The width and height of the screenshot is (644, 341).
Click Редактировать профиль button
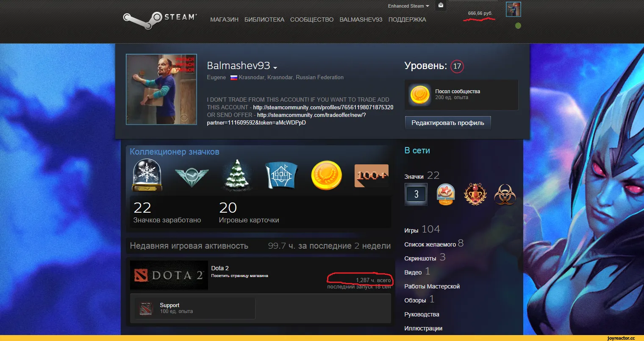pyautogui.click(x=448, y=123)
